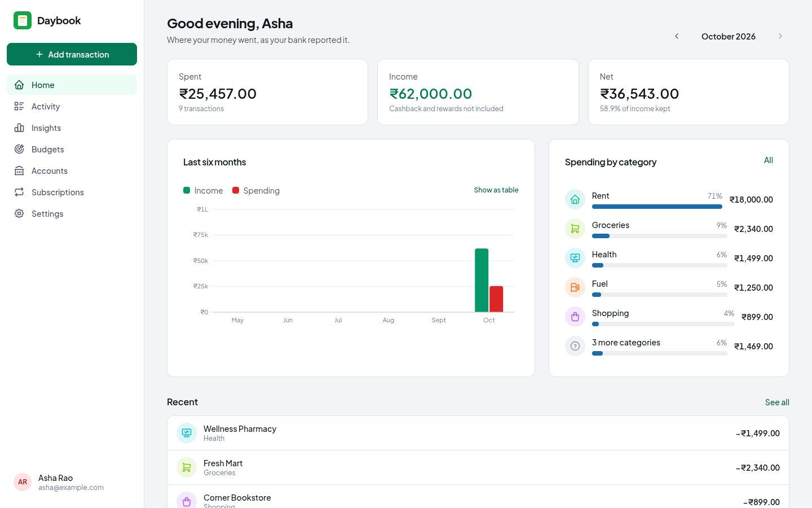
Task: Open the Fresh Mart transaction
Action: click(478, 467)
